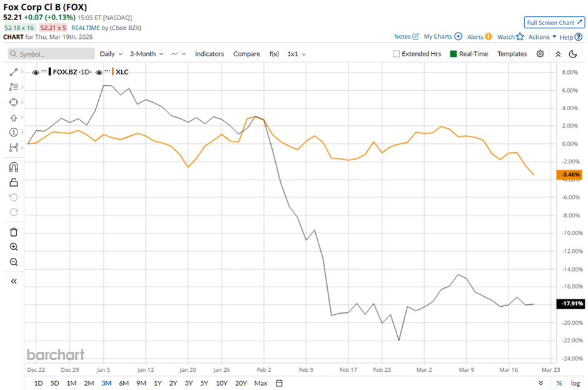Viewport: 588px width, 390px height.
Task: Open the XLC series options dots
Action: (108, 71)
